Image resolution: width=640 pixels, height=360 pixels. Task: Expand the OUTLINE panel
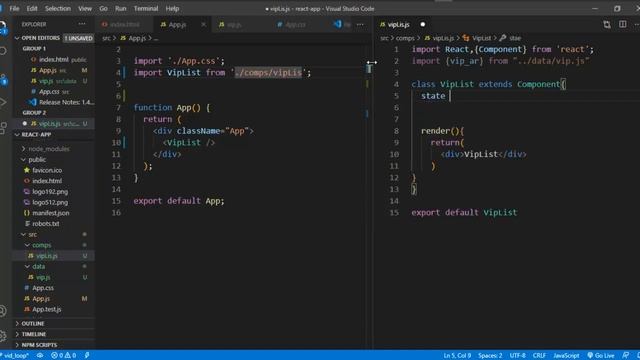54,323
